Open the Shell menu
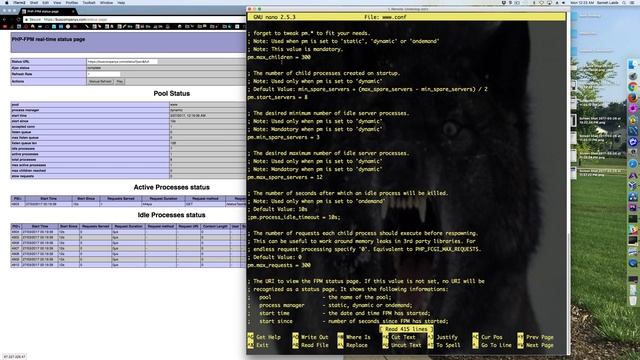 (34, 2)
